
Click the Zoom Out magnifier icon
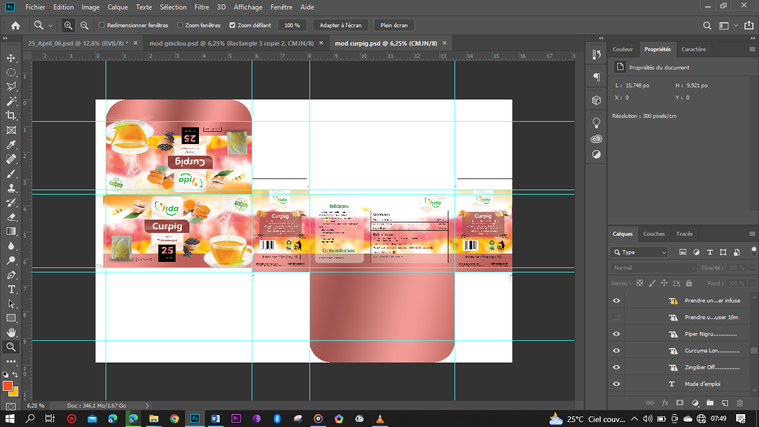(84, 25)
